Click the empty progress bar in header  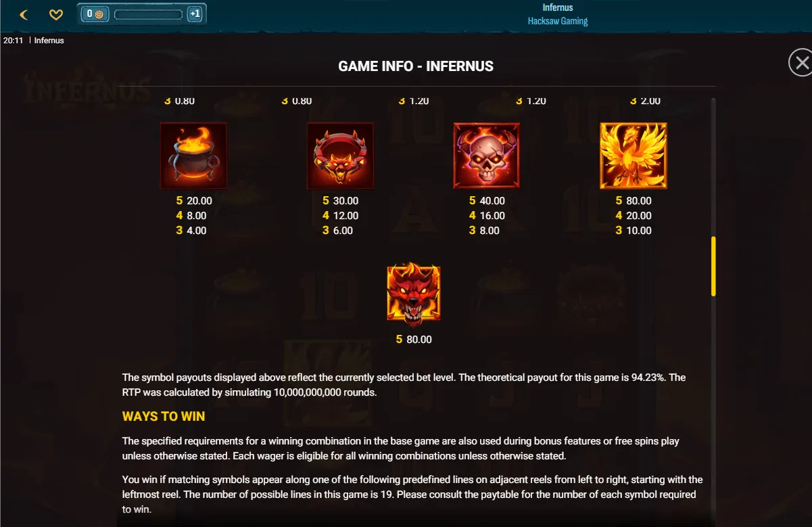(x=148, y=14)
